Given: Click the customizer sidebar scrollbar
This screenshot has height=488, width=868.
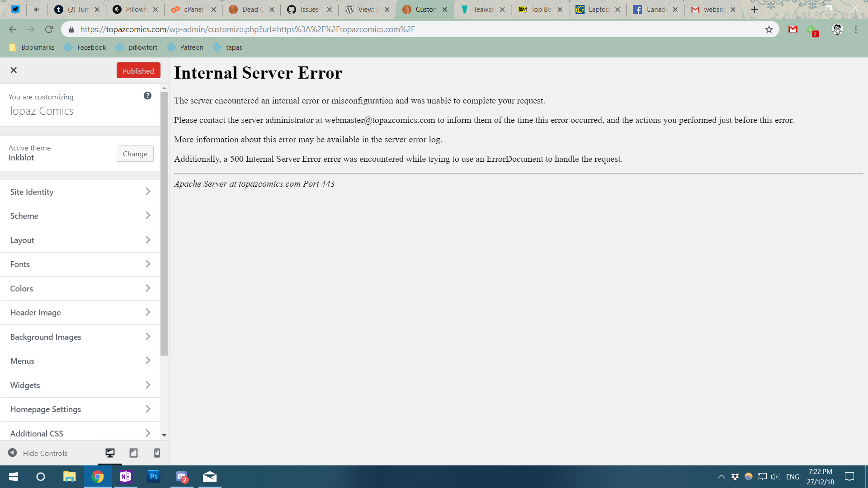Looking at the screenshot, I should point(164,224).
